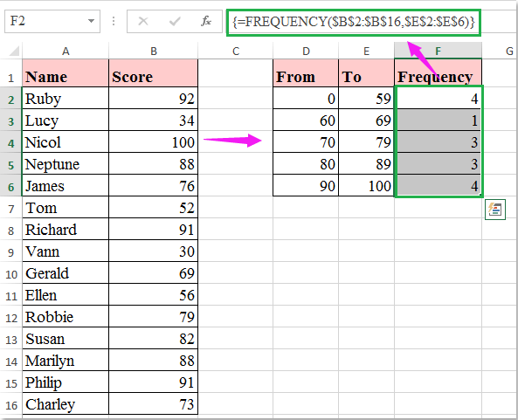This screenshot has height=420, width=518.
Task: Click into the FREQUENCY formula bar
Action: pyautogui.click(x=354, y=23)
